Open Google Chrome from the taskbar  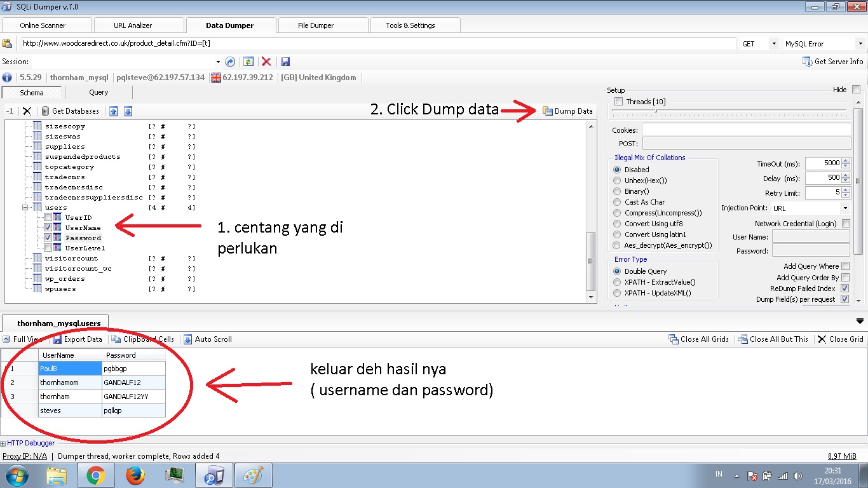click(x=96, y=475)
